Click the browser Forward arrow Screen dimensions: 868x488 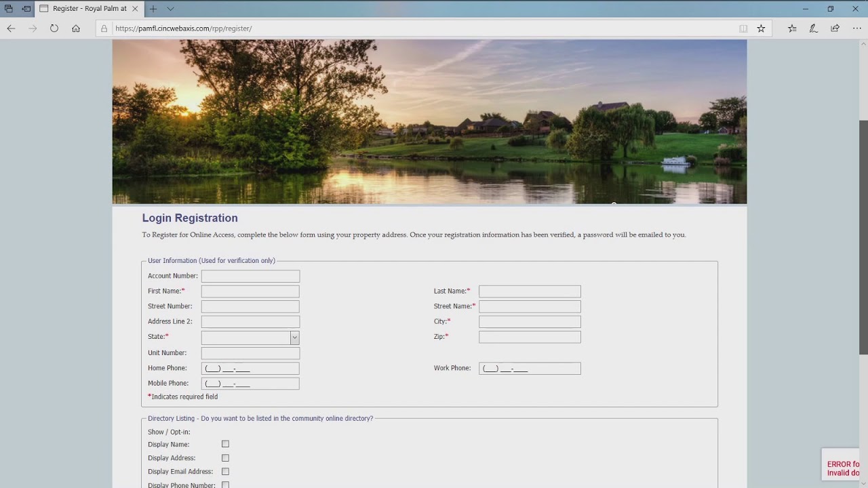coord(33,28)
